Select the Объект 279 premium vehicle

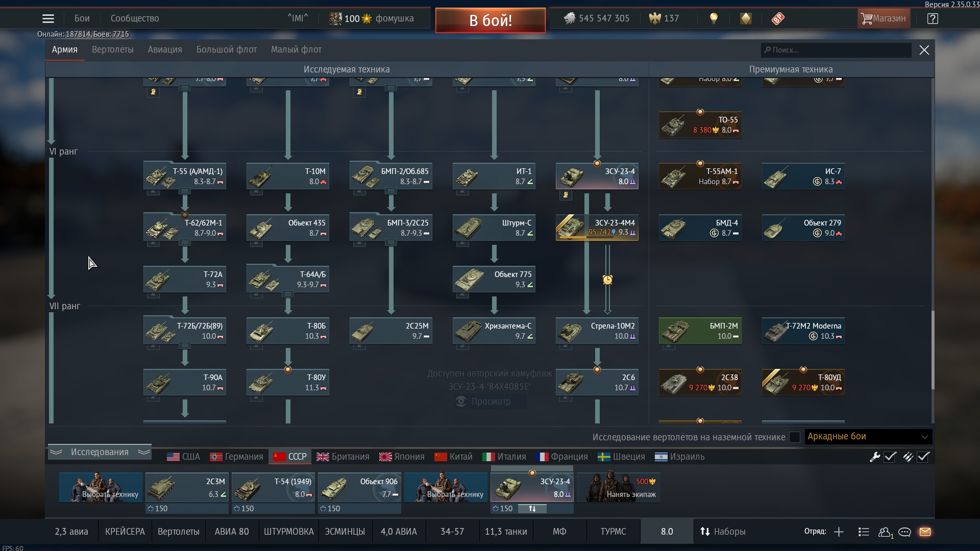click(x=803, y=228)
